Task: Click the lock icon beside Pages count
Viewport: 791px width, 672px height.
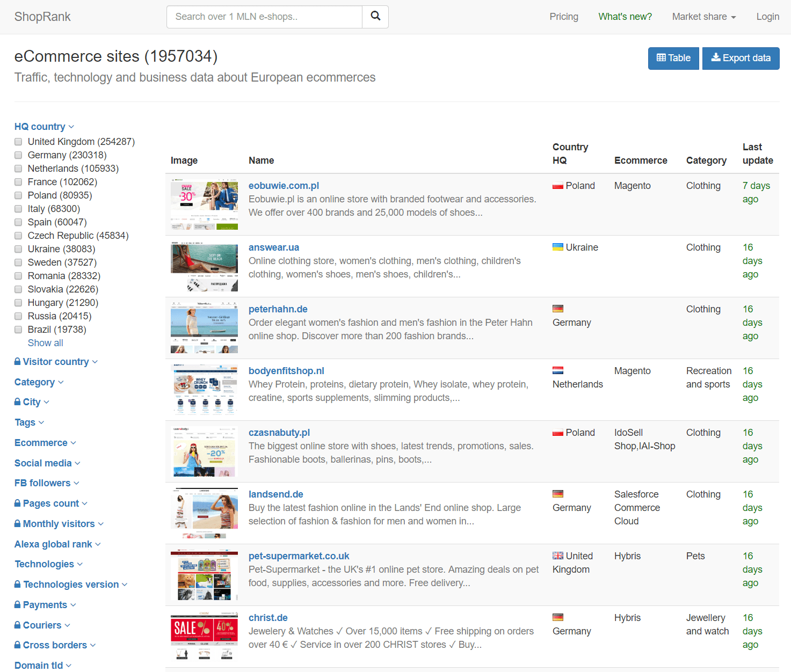Action: coord(18,503)
